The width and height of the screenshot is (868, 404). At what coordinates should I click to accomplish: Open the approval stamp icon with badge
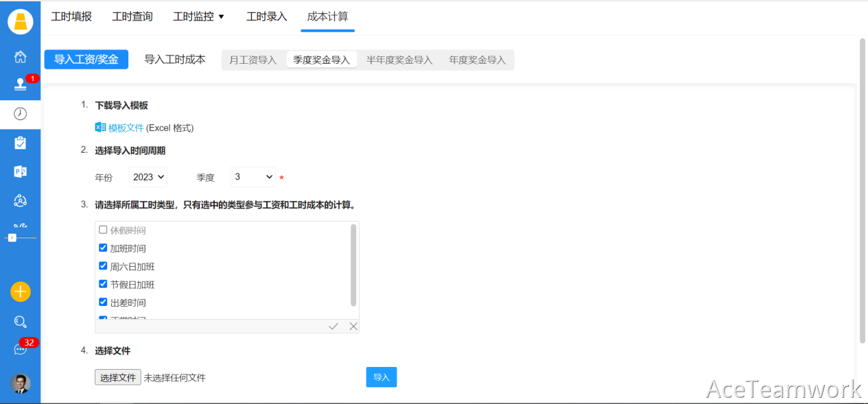click(x=21, y=84)
